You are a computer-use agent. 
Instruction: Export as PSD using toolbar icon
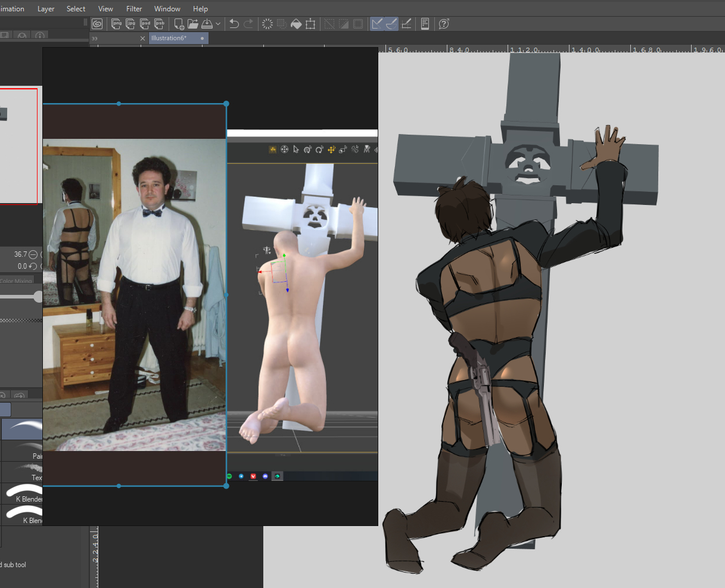point(145,24)
